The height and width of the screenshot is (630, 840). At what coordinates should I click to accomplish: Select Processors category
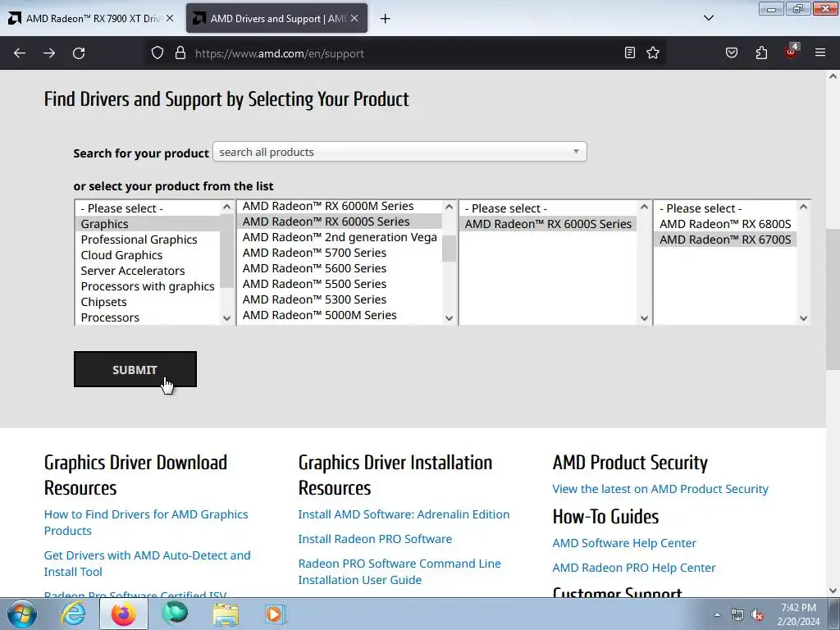tap(148, 317)
